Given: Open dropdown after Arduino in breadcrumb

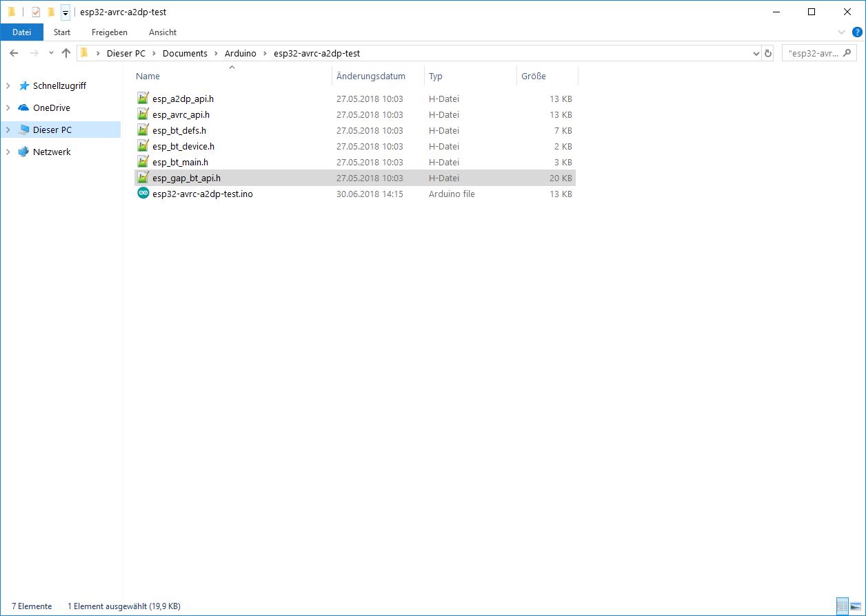Looking at the screenshot, I should [265, 53].
